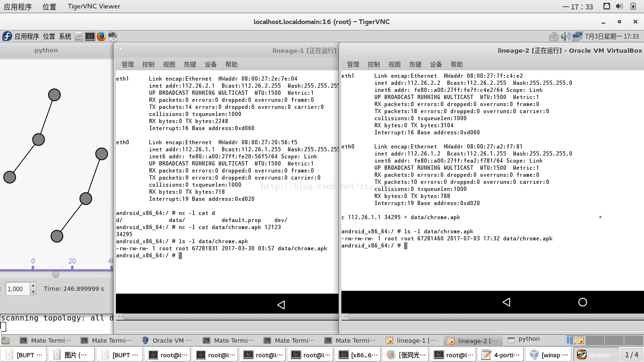Image resolution: width=644 pixels, height=362 pixels.
Task: Open the outer top bar volume icon
Action: (619, 6)
